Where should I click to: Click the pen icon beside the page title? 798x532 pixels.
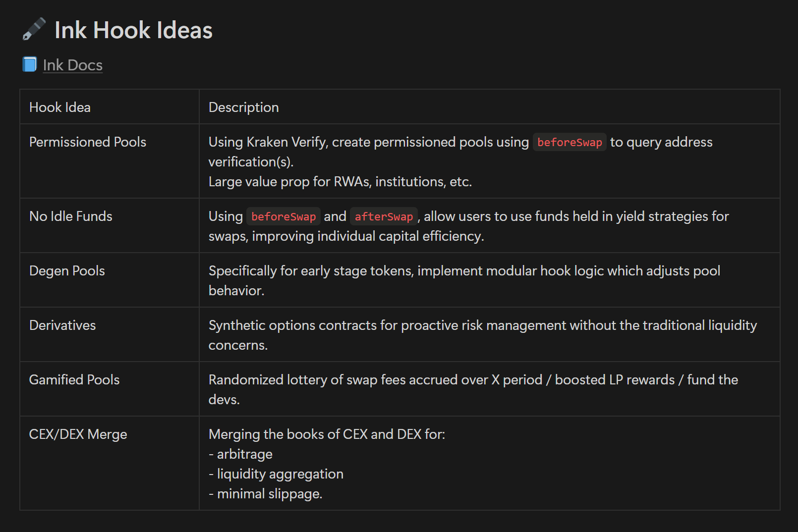tap(34, 29)
